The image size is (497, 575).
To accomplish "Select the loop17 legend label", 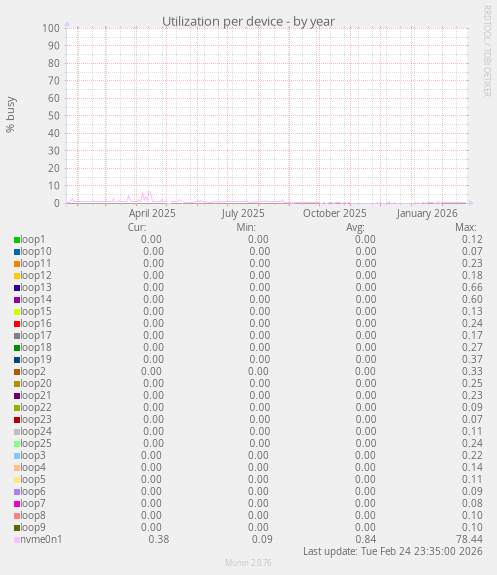I will click(x=36, y=336).
